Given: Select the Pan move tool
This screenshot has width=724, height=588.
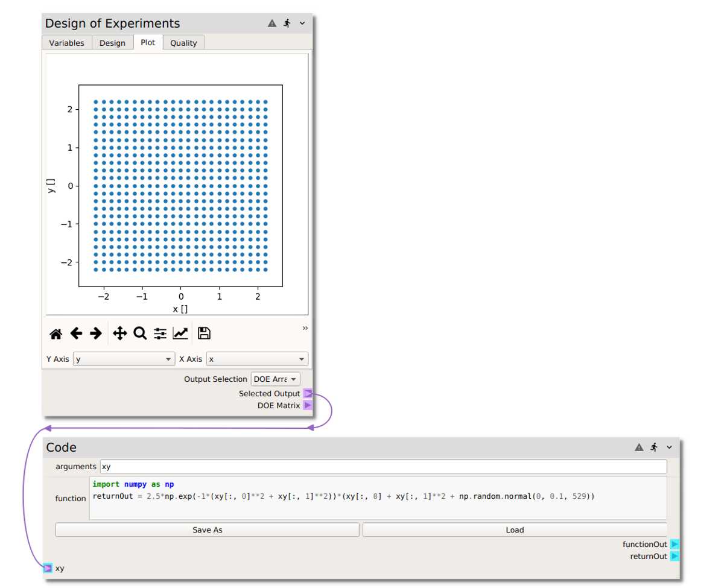Looking at the screenshot, I should (119, 333).
